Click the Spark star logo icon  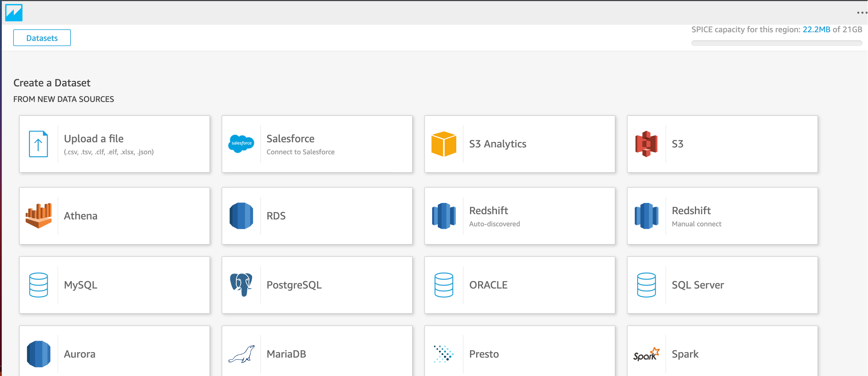pyautogui.click(x=647, y=354)
